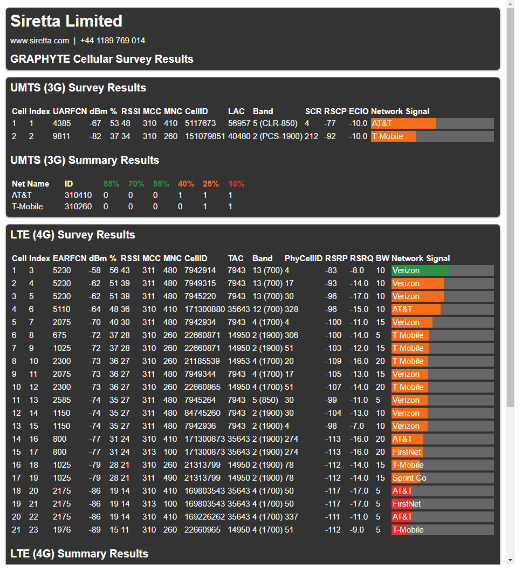Click the scrollbar up arrow
The width and height of the screenshot is (521, 576).
click(x=510, y=4)
